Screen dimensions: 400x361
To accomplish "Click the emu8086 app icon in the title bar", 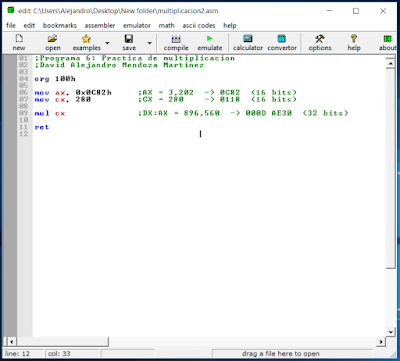I will [11, 10].
